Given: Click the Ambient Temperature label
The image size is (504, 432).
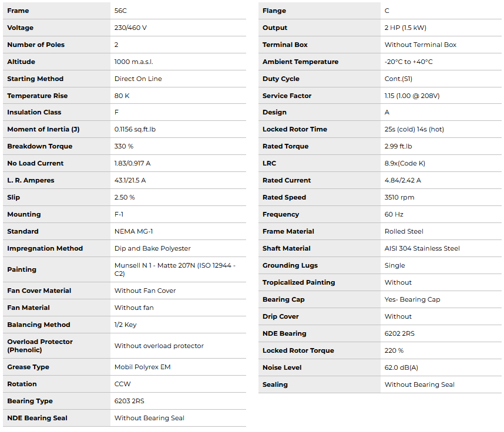Looking at the screenshot, I should coord(300,62).
